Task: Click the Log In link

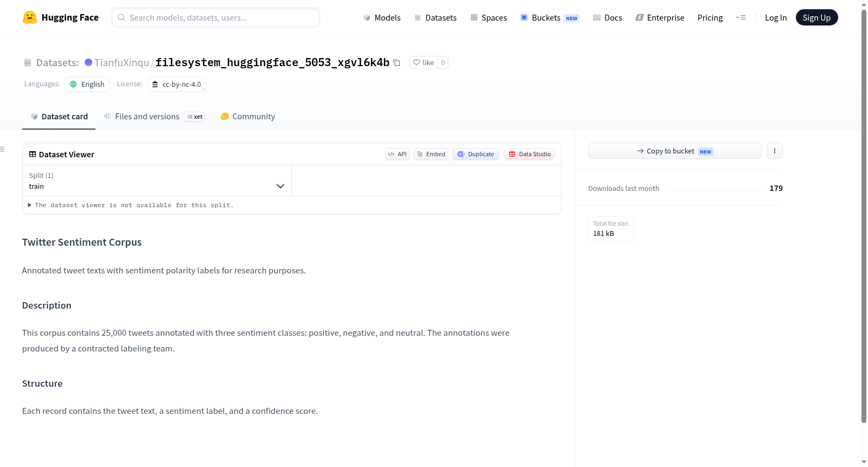Action: (776, 17)
